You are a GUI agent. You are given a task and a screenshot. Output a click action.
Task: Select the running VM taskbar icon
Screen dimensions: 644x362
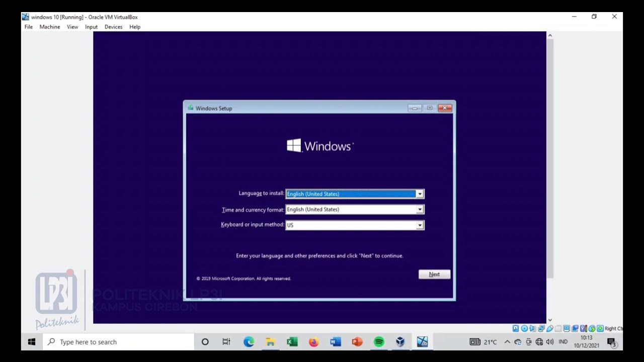coord(422,342)
